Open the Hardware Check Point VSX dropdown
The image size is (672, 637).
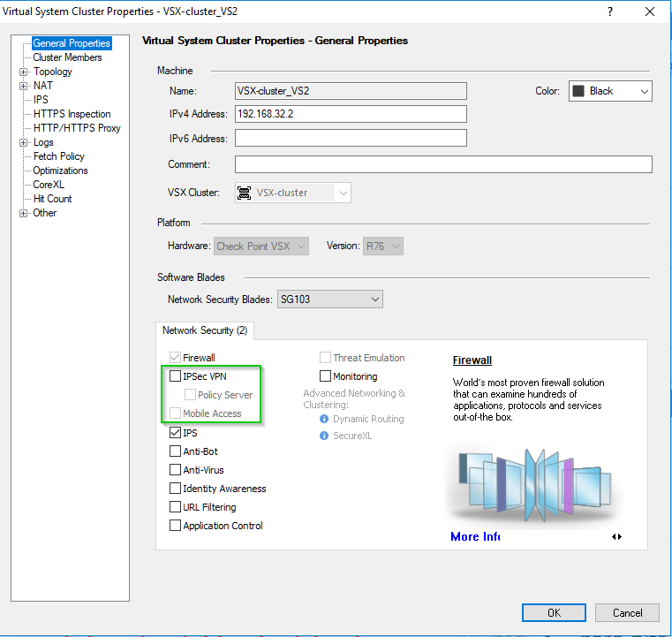[261, 246]
